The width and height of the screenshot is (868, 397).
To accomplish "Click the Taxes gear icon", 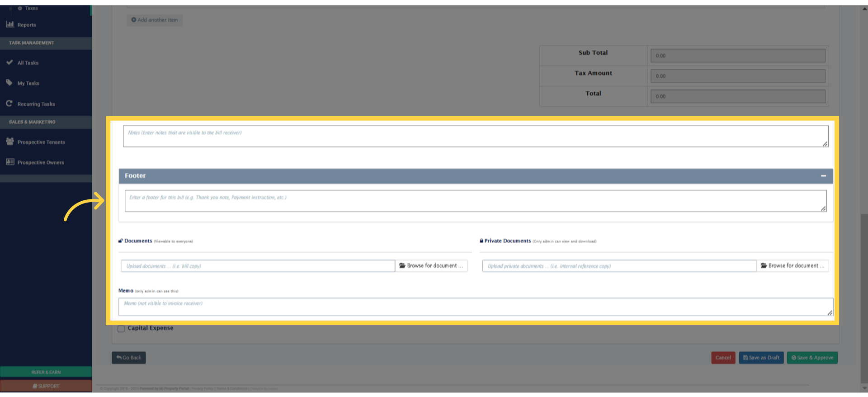I will [x=20, y=8].
